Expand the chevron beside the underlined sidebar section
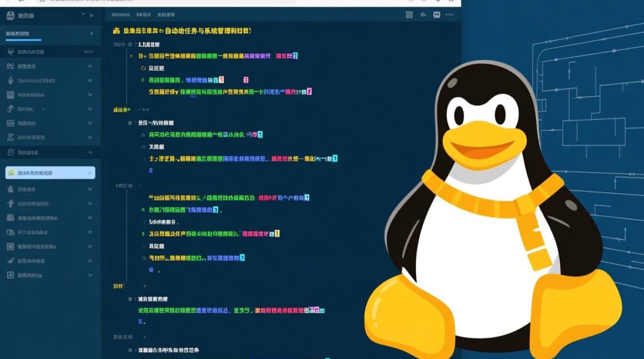 click(91, 34)
